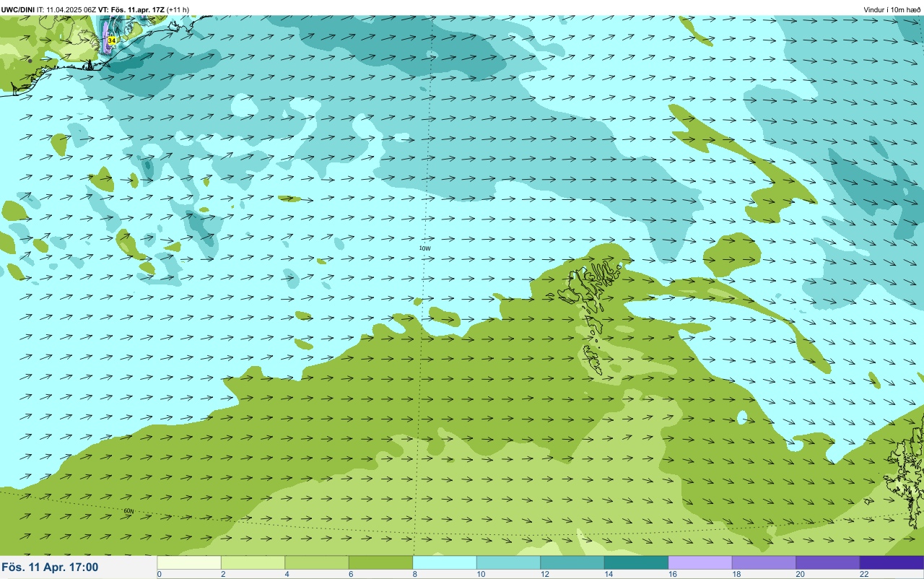Click the 'Fös. 11 Apr. 17:00' date label
This screenshot has width=924, height=579.
50,567
